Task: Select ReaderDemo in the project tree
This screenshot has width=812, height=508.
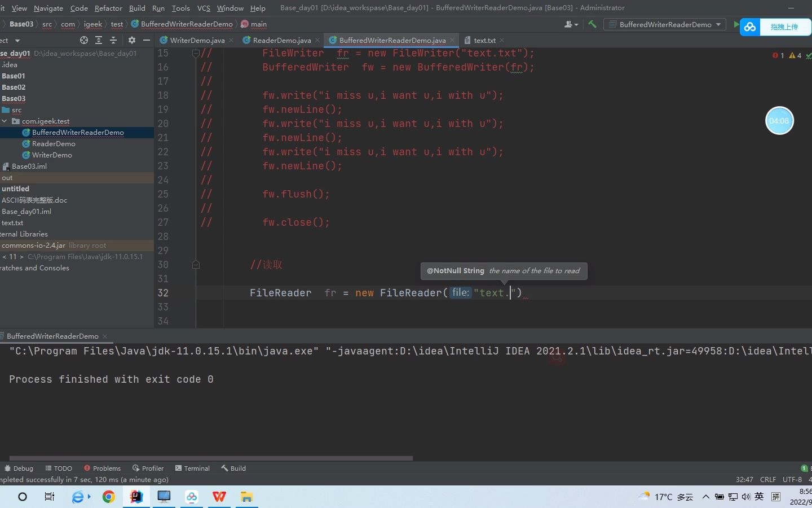Action: [54, 144]
